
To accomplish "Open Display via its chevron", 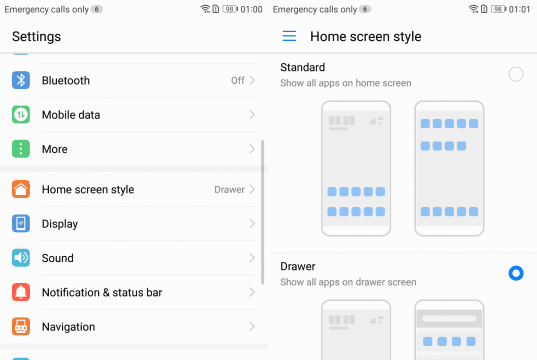I will tap(252, 223).
